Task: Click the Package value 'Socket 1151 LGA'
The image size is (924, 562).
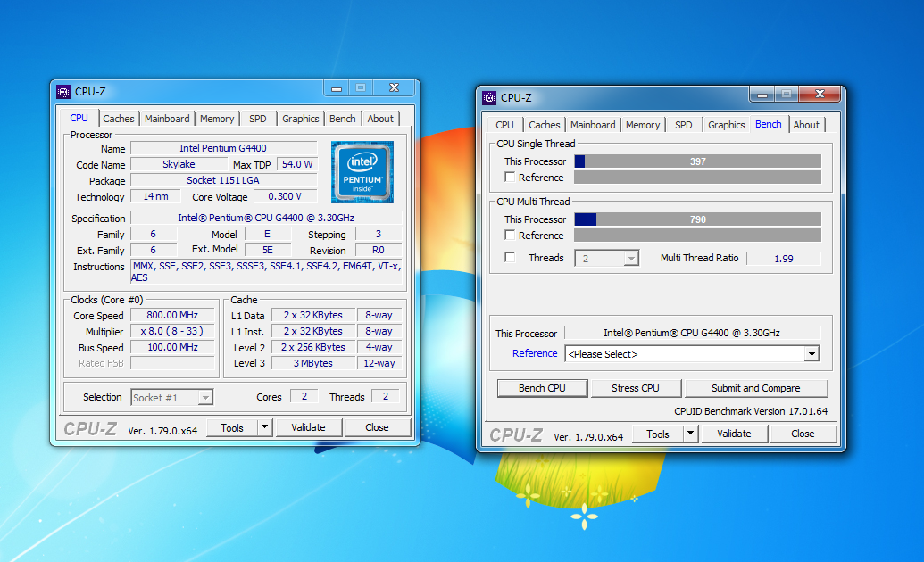Action: (x=223, y=180)
